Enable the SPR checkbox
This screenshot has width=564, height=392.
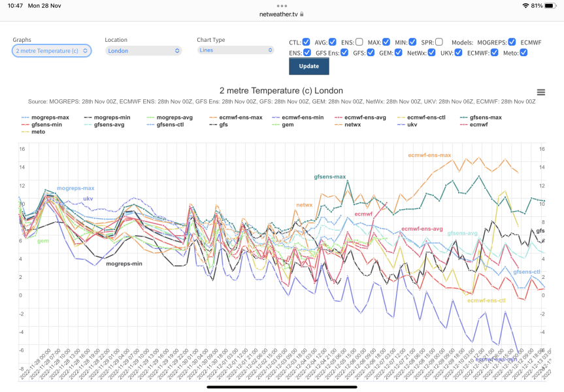(439, 42)
